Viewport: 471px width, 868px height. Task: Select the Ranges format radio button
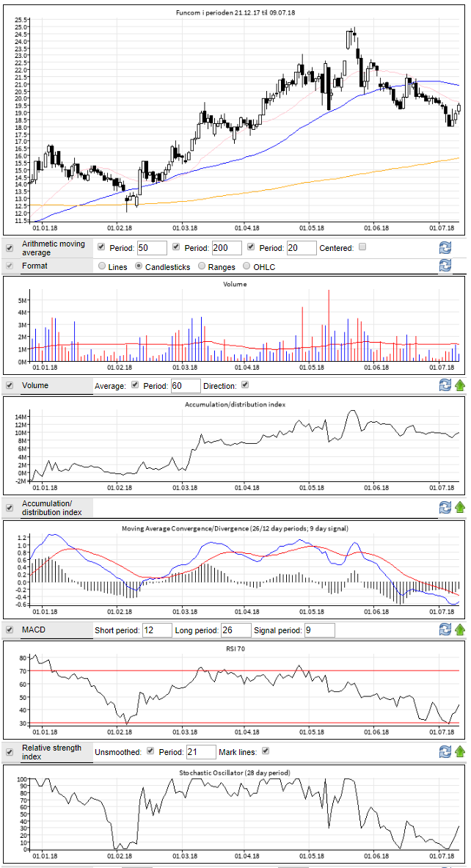pos(202,266)
